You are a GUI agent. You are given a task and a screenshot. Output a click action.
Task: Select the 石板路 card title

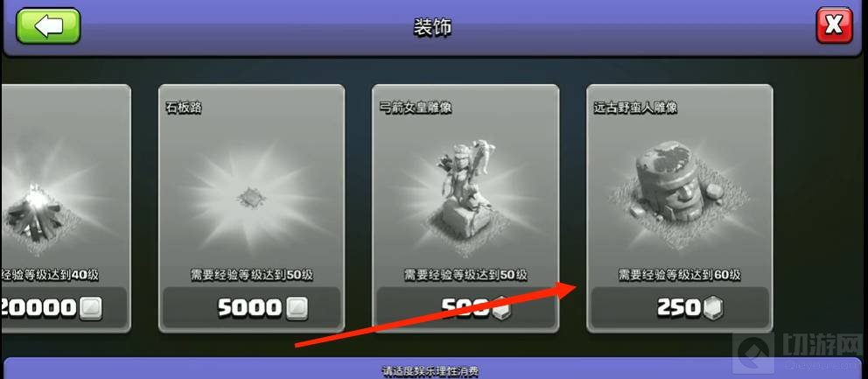(x=183, y=108)
